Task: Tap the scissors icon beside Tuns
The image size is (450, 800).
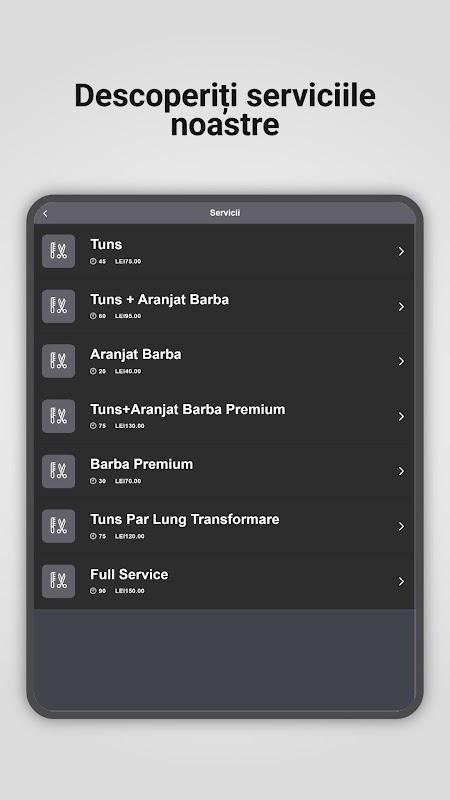Action: click(x=59, y=251)
